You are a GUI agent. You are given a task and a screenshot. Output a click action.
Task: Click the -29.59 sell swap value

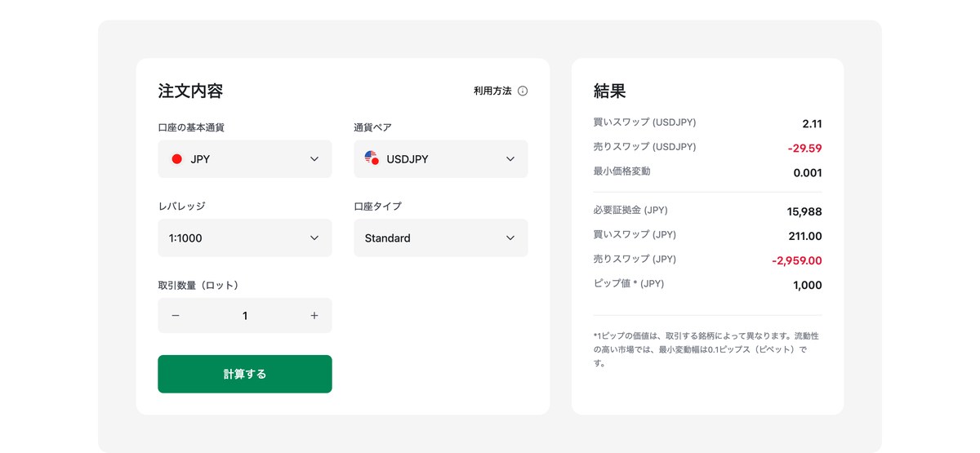[x=805, y=149]
